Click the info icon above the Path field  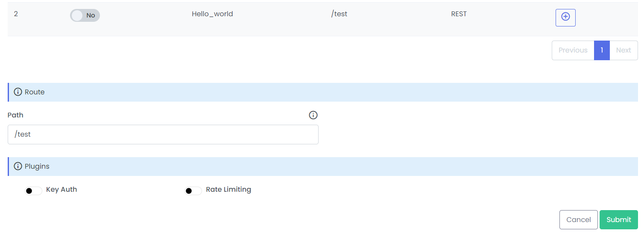click(x=313, y=115)
